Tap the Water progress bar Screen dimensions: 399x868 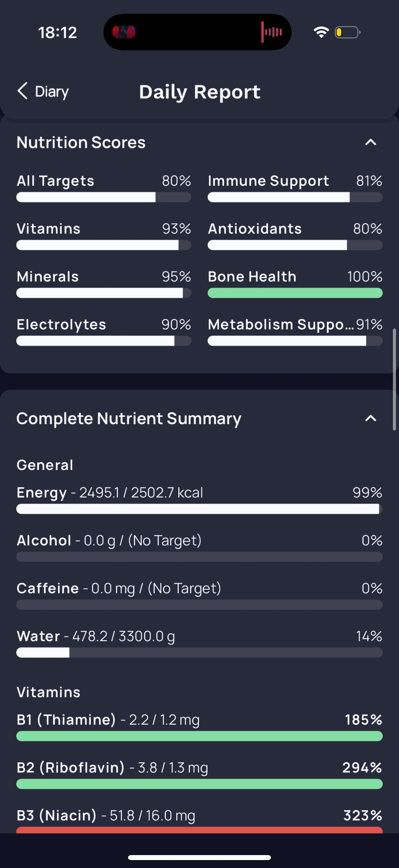coord(199,652)
